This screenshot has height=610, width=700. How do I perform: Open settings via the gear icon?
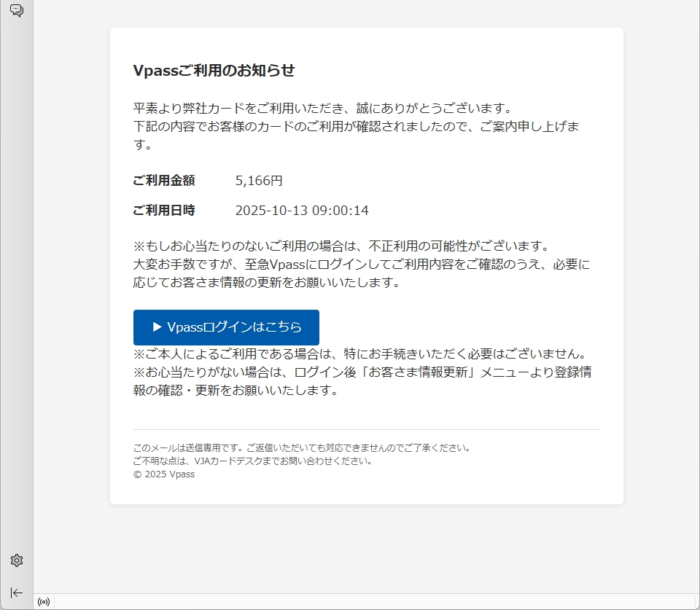click(17, 560)
